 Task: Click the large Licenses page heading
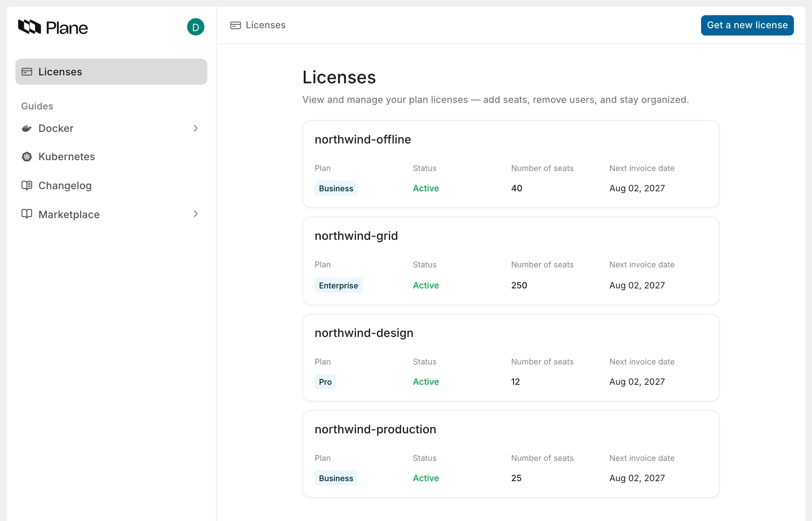[x=339, y=77]
